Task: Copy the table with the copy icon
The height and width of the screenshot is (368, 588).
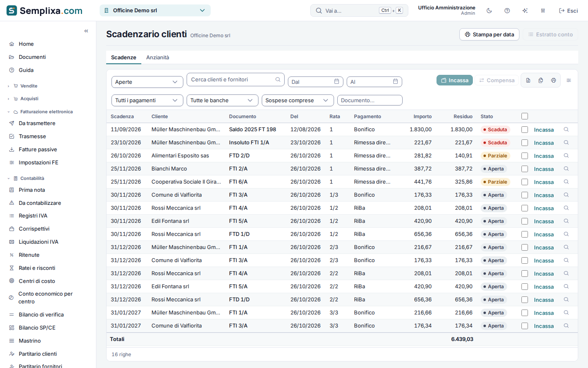Action: click(x=541, y=81)
